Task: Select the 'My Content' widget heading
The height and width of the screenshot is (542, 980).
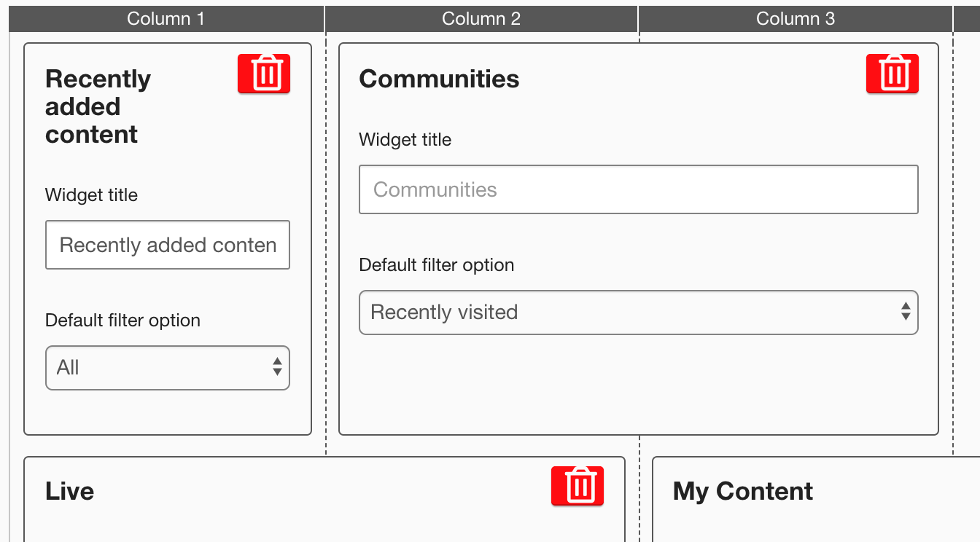Action: pos(742,491)
